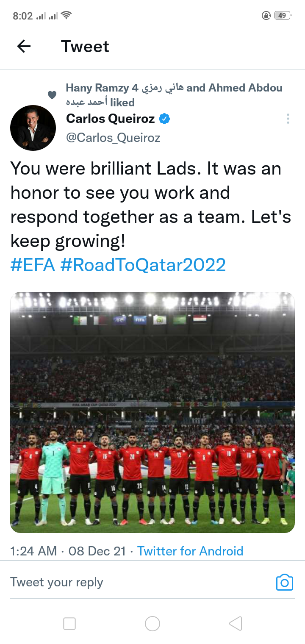The image size is (305, 644).
Task: Tap the Tweet your reply field
Action: [x=127, y=583]
